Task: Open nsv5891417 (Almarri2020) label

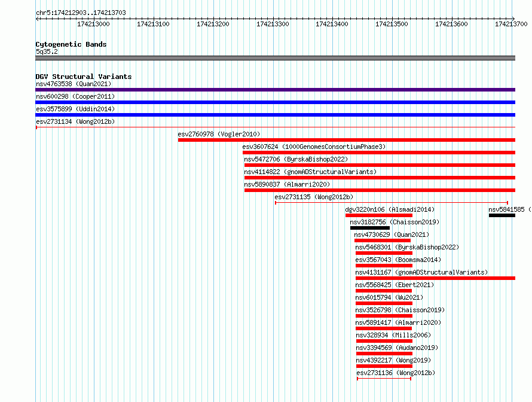Action: click(x=398, y=322)
